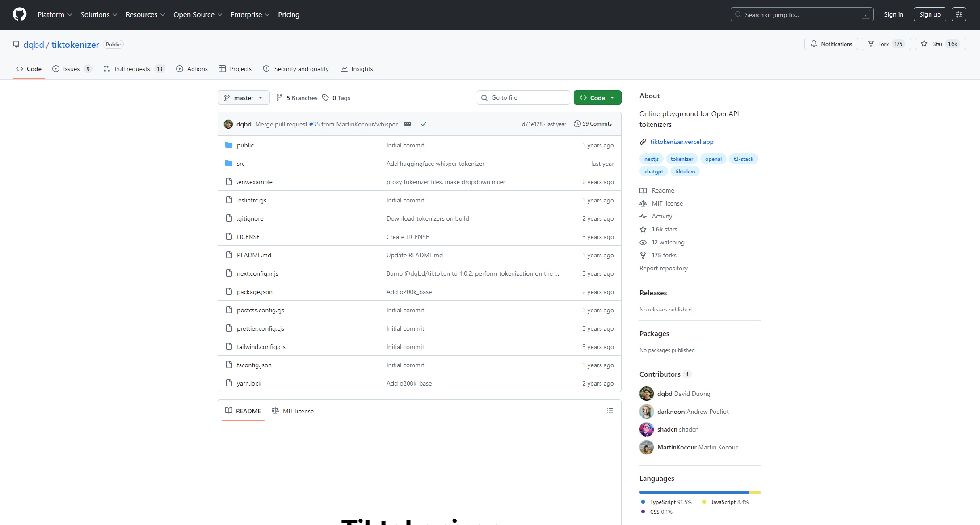The width and height of the screenshot is (980, 525).
Task: Open the commit history clock icon
Action: click(x=577, y=124)
